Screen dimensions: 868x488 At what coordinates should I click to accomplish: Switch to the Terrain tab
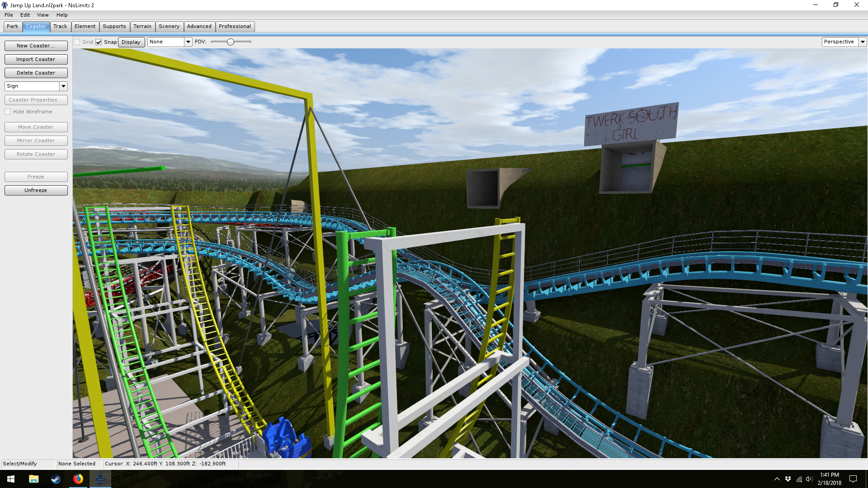(142, 26)
